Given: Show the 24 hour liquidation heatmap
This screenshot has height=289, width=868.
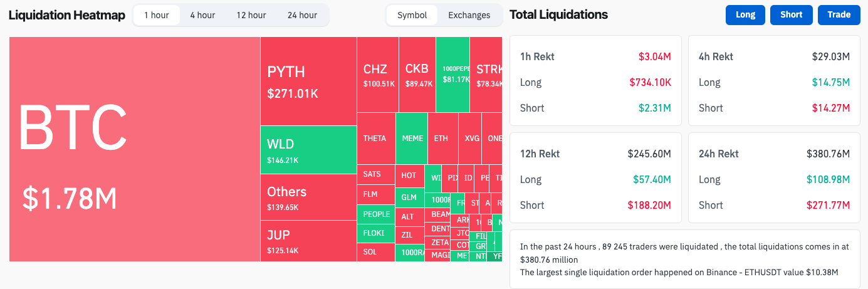Looking at the screenshot, I should (302, 15).
